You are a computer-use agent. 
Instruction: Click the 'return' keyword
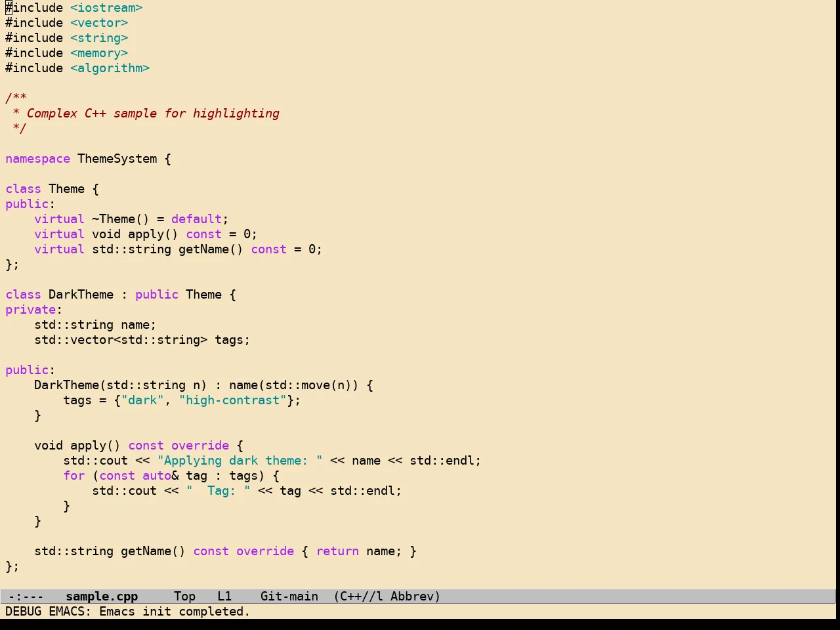tap(337, 551)
